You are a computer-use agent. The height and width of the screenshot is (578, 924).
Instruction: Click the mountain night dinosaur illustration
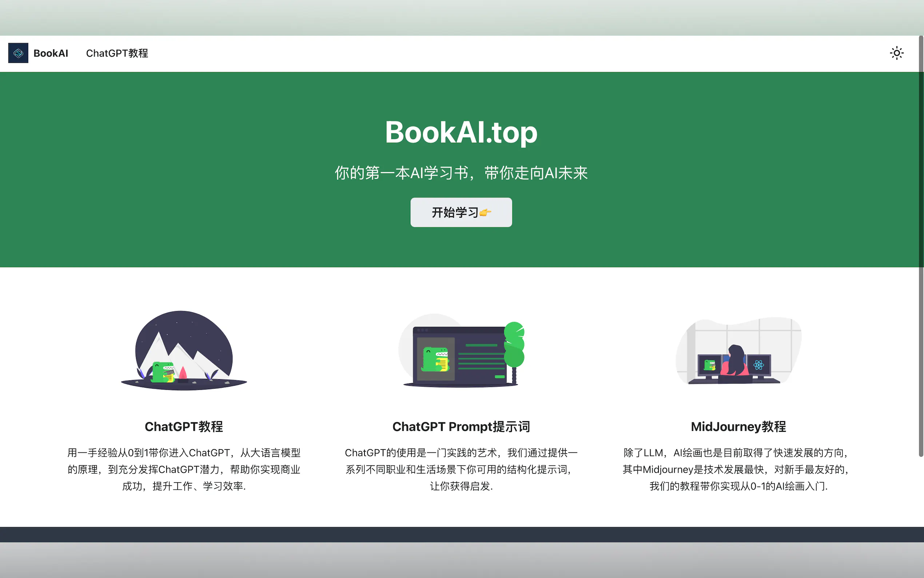tap(184, 351)
